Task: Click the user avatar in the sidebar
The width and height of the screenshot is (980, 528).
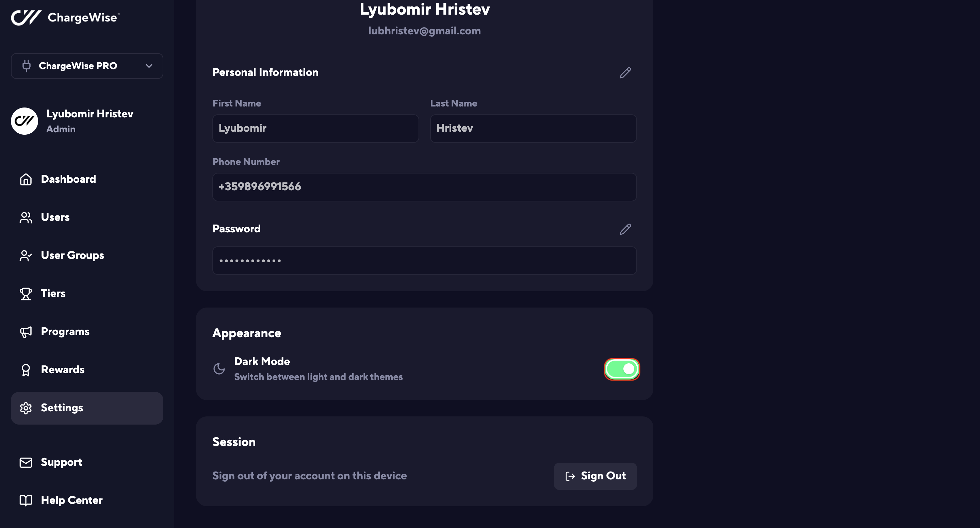Action: point(24,121)
